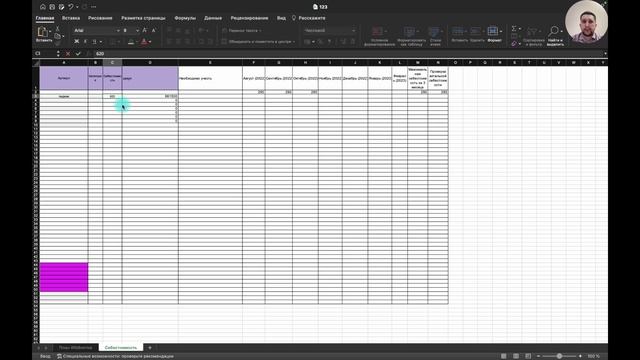Open Сортировка и фильтр

coord(533,36)
